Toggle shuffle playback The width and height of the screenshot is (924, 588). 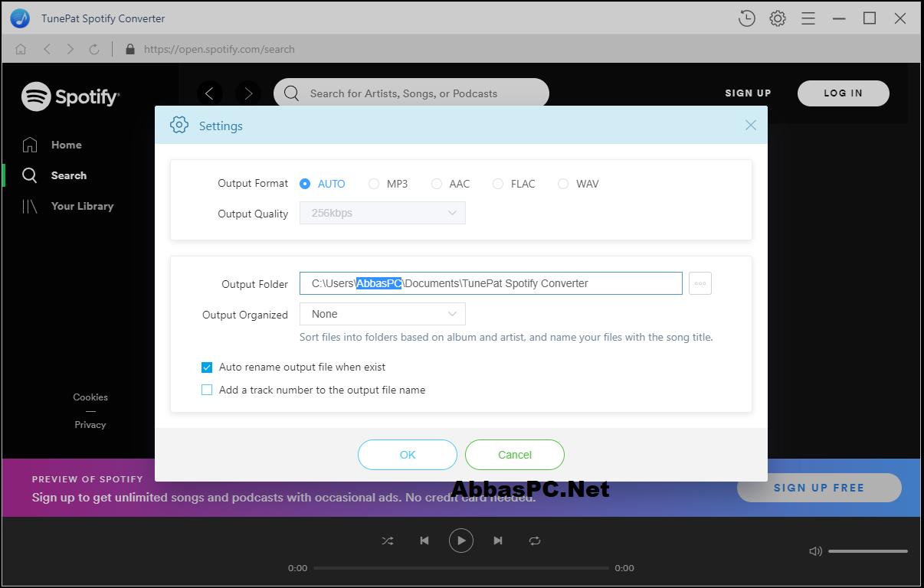(388, 541)
